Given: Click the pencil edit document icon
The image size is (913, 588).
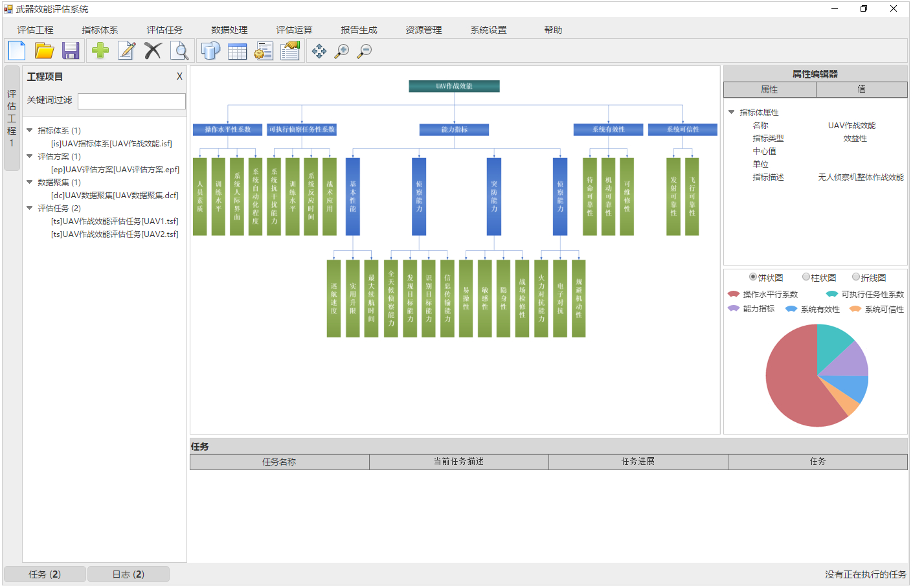Looking at the screenshot, I should point(127,51).
